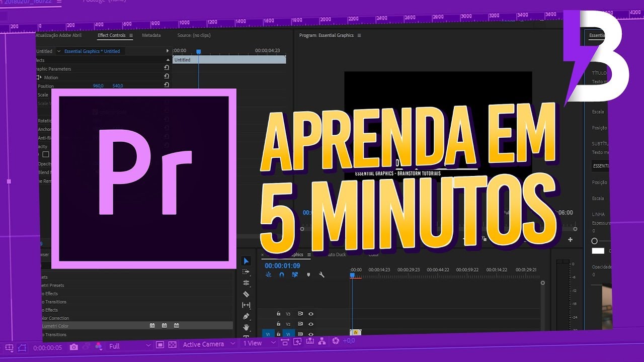The width and height of the screenshot is (644, 362).
Task: Open the Full resolution dropdown
Action: (x=129, y=346)
